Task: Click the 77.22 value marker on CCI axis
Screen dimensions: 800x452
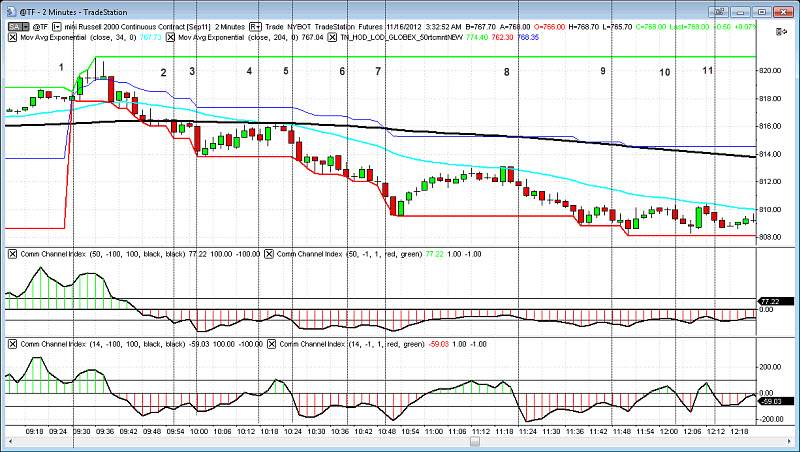Action: (x=776, y=302)
